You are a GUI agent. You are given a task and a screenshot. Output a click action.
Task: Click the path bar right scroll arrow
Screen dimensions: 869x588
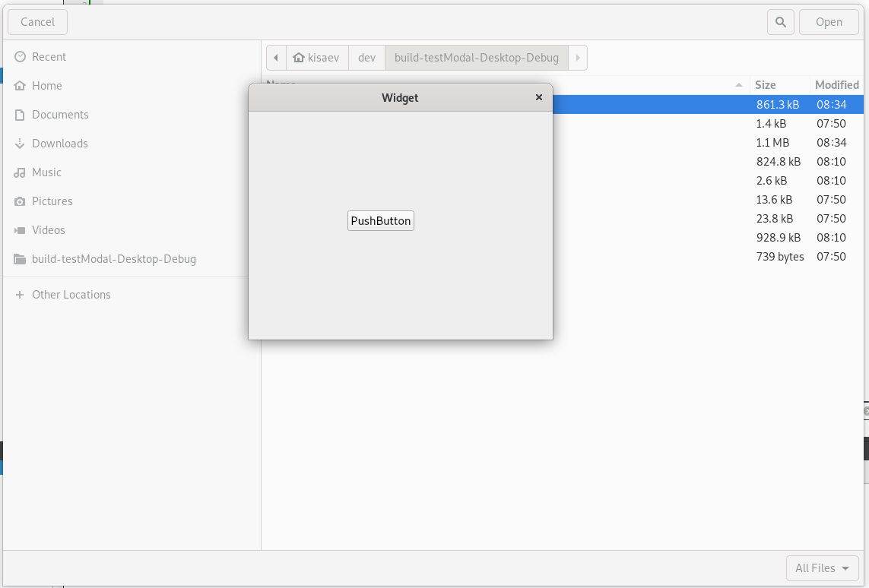pyautogui.click(x=578, y=58)
